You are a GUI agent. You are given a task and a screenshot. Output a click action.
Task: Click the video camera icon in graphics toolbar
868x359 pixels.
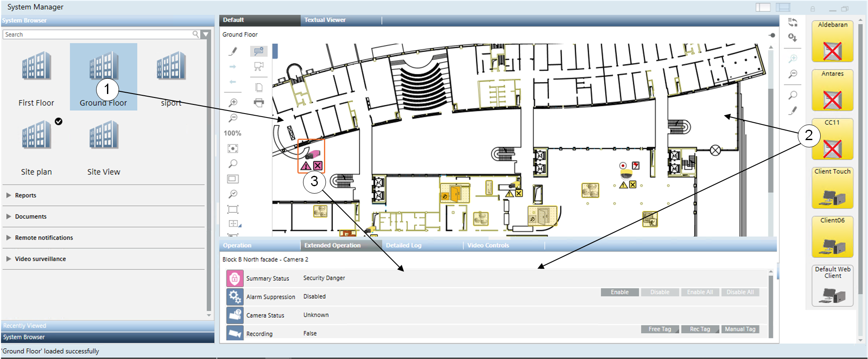pos(259,67)
